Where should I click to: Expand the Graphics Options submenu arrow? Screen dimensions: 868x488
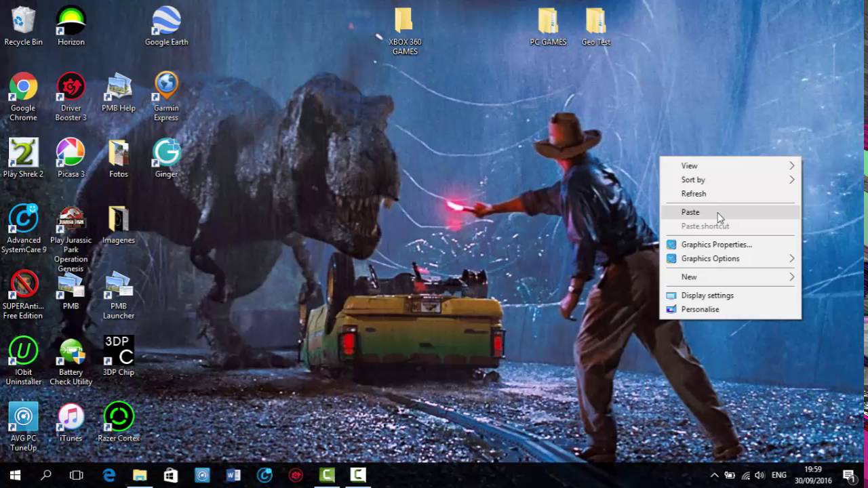tap(791, 258)
